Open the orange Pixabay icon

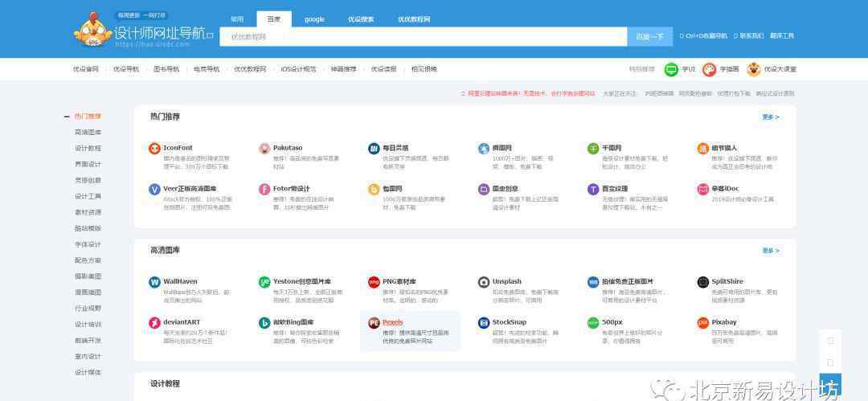[703, 323]
